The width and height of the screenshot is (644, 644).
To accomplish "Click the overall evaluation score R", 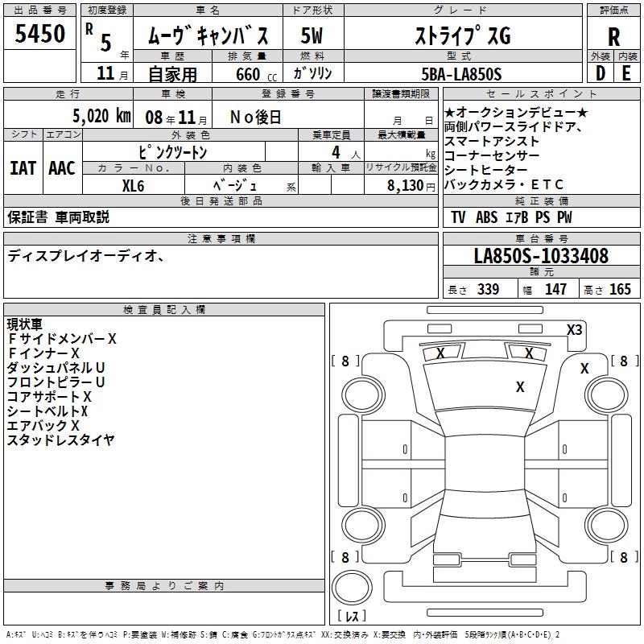I will (x=613, y=37).
